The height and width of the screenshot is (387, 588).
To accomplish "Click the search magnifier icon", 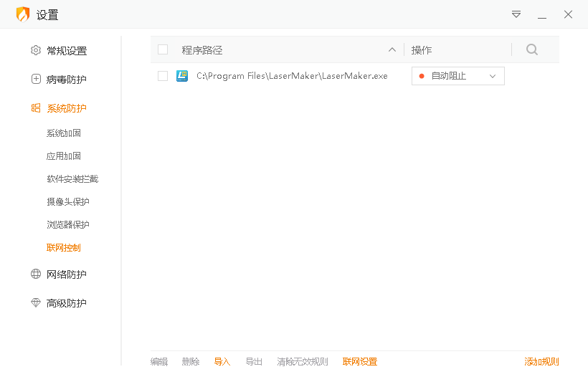I will 531,49.
